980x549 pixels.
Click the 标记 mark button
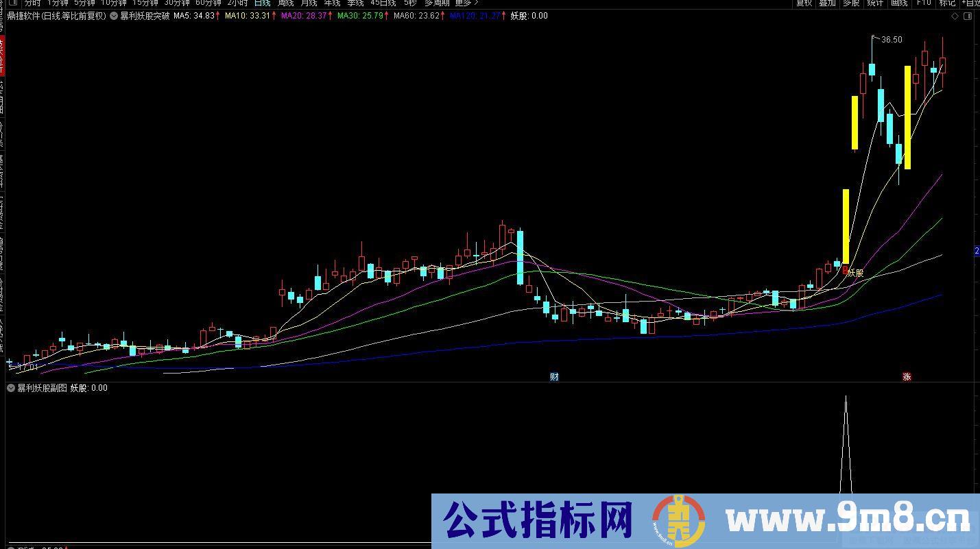pos(947,3)
